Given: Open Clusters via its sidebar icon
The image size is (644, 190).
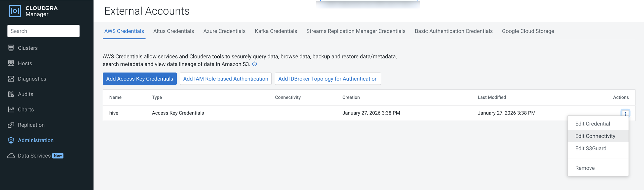Looking at the screenshot, I should (11, 48).
